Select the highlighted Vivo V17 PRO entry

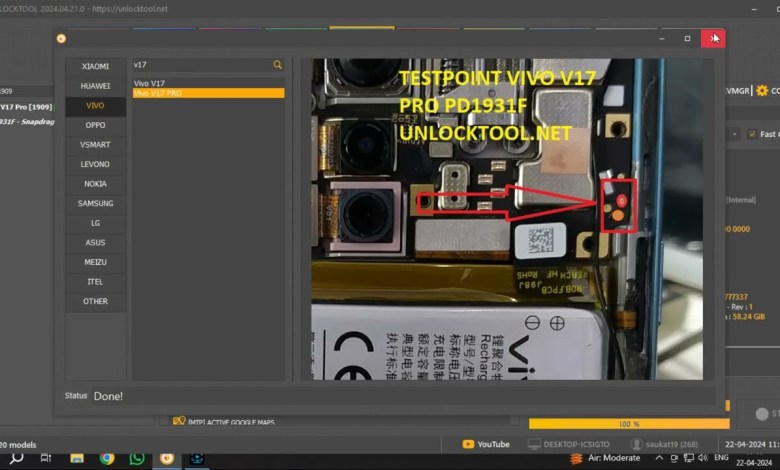208,93
